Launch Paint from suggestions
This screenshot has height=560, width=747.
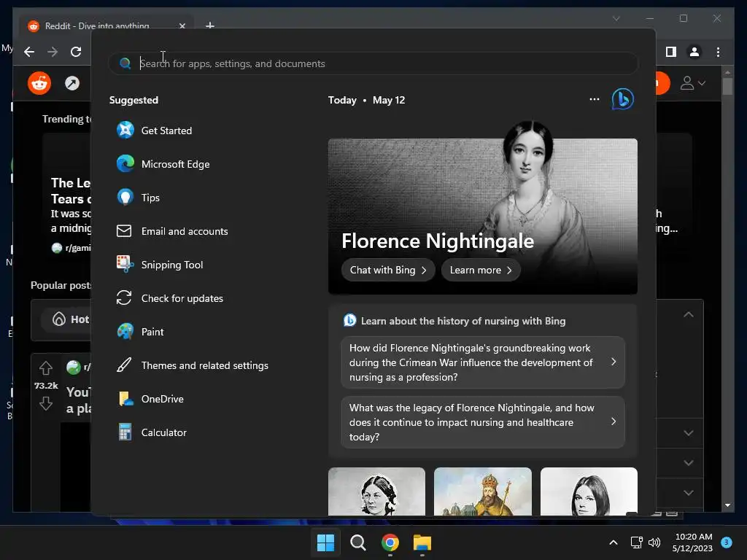pyautogui.click(x=140, y=332)
